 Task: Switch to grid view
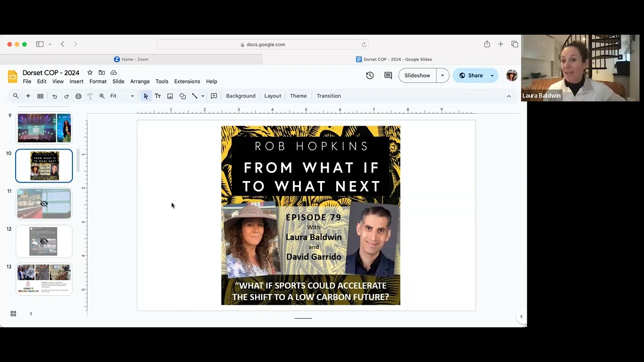coord(13,314)
